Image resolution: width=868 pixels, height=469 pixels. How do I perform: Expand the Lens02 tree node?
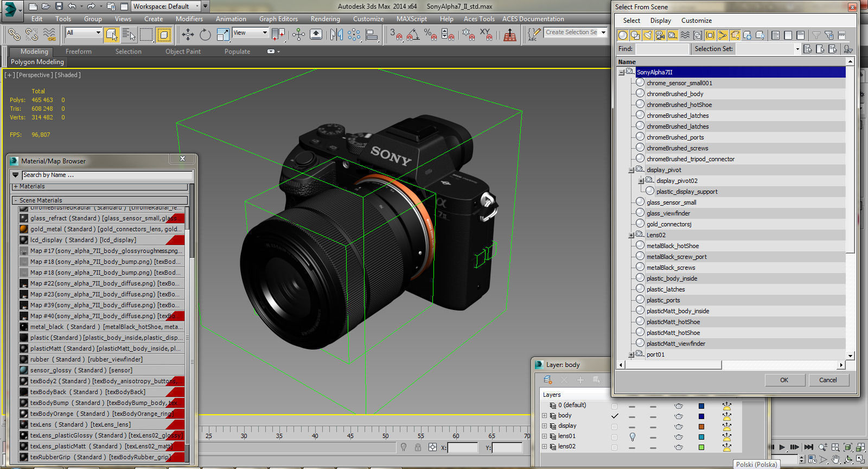tap(631, 235)
